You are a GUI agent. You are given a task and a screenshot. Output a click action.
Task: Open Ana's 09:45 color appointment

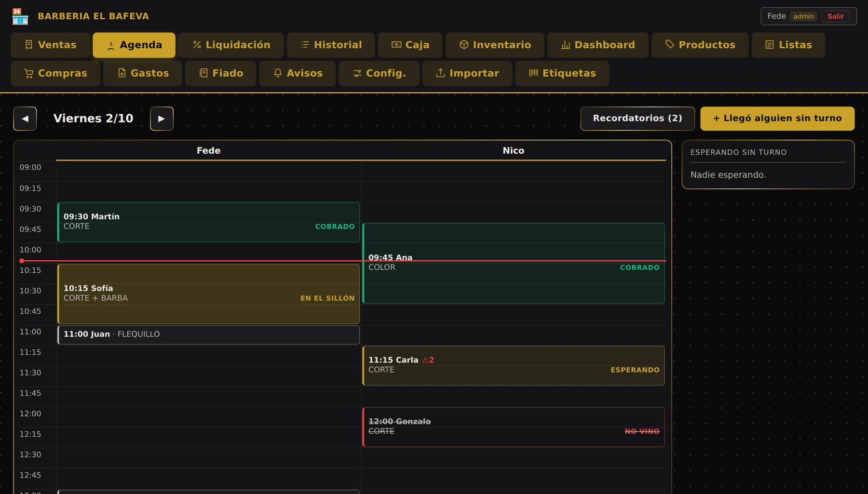coord(514,263)
